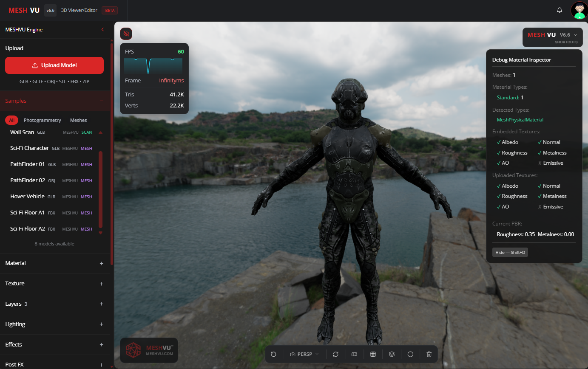Toggle the eye-slash visibility icon above the FPS panel

126,34
